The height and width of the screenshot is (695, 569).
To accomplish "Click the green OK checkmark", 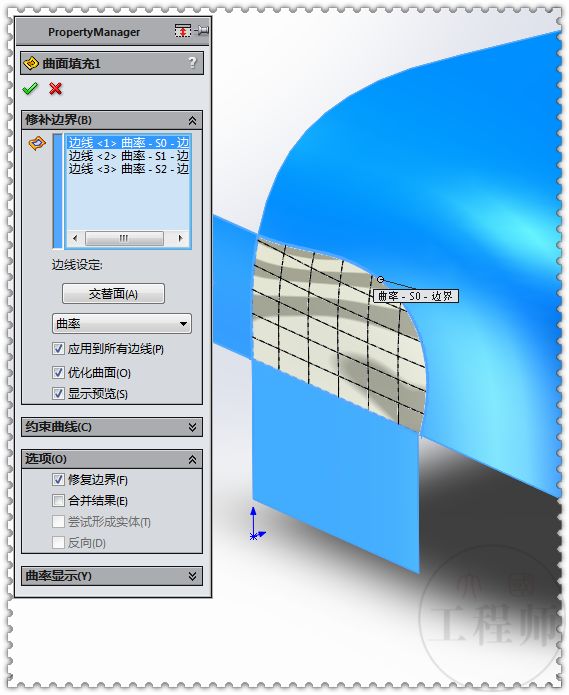I will coord(30,89).
